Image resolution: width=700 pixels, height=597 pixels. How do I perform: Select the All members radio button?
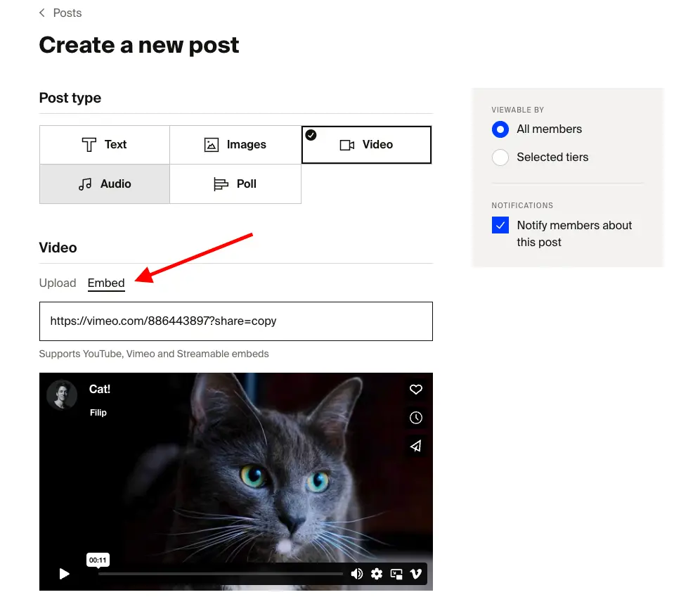tap(500, 129)
